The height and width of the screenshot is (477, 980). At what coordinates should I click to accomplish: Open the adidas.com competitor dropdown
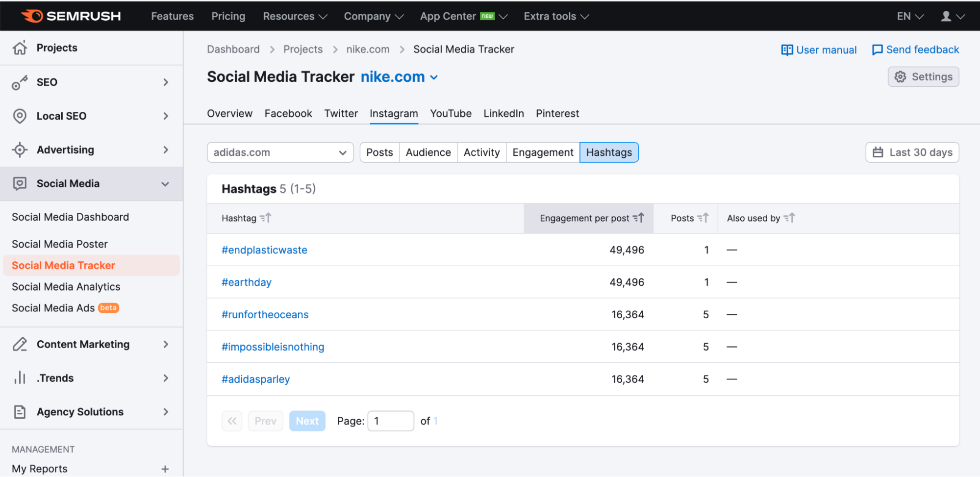(280, 152)
